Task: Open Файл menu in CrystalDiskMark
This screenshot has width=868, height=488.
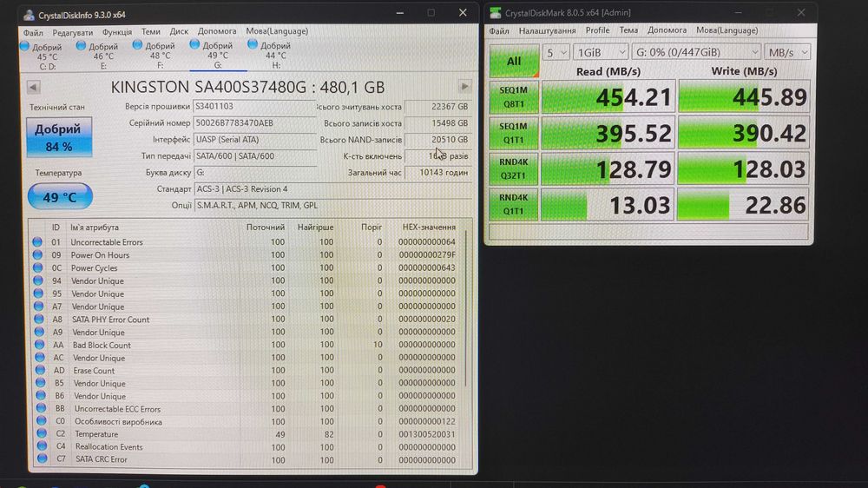Action: pyautogui.click(x=499, y=30)
